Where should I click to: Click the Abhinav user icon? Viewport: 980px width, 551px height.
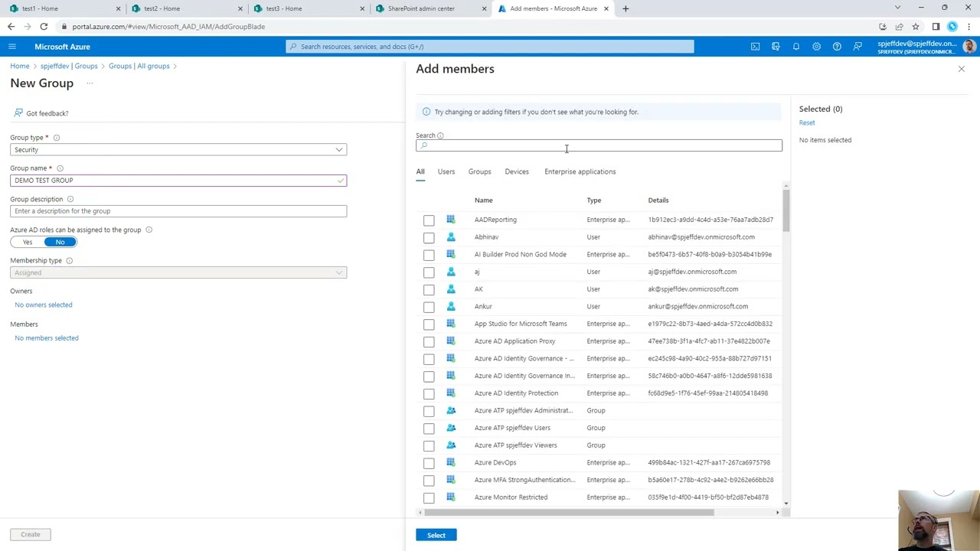pos(451,237)
